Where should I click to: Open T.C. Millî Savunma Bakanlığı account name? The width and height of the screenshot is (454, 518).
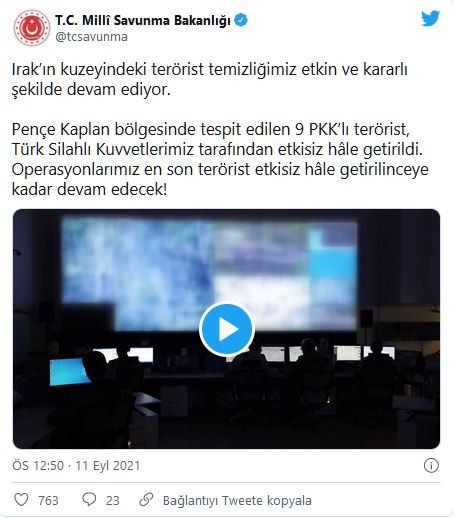[143, 20]
